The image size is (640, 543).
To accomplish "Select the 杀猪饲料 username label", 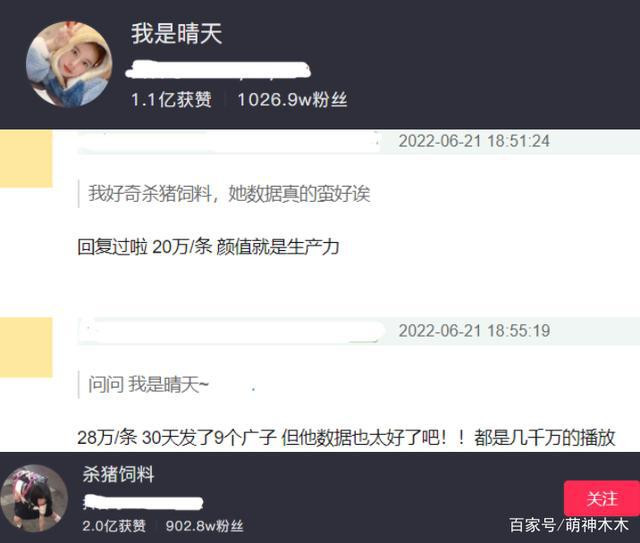I will (118, 474).
